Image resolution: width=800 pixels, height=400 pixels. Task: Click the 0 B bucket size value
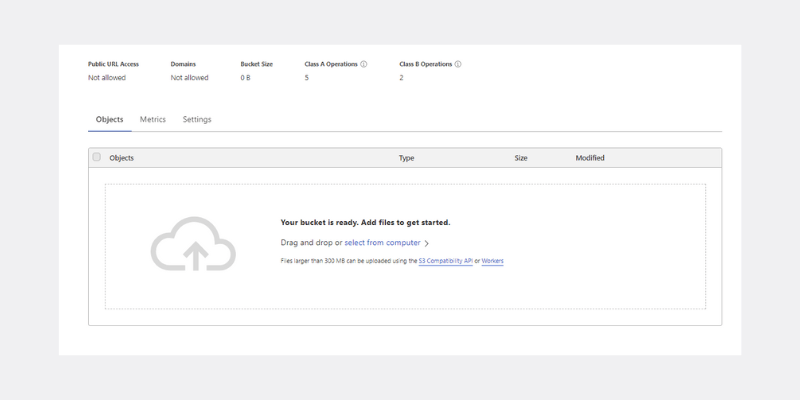tap(245, 78)
